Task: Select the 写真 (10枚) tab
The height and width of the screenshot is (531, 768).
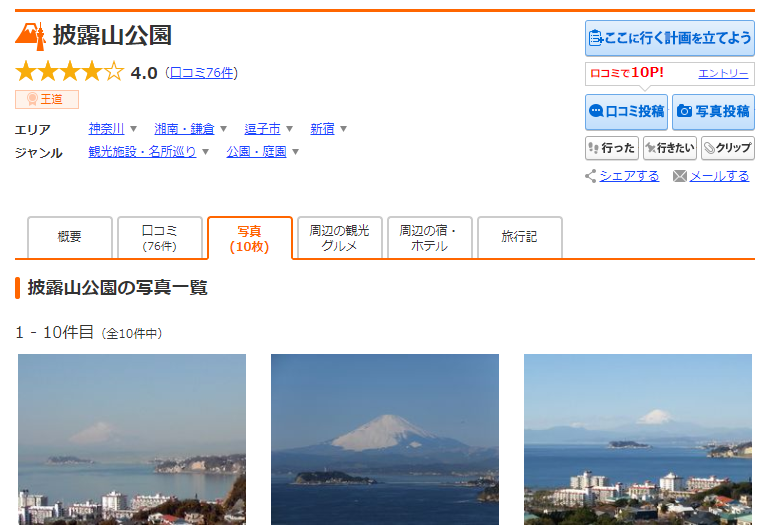Action: 250,238
